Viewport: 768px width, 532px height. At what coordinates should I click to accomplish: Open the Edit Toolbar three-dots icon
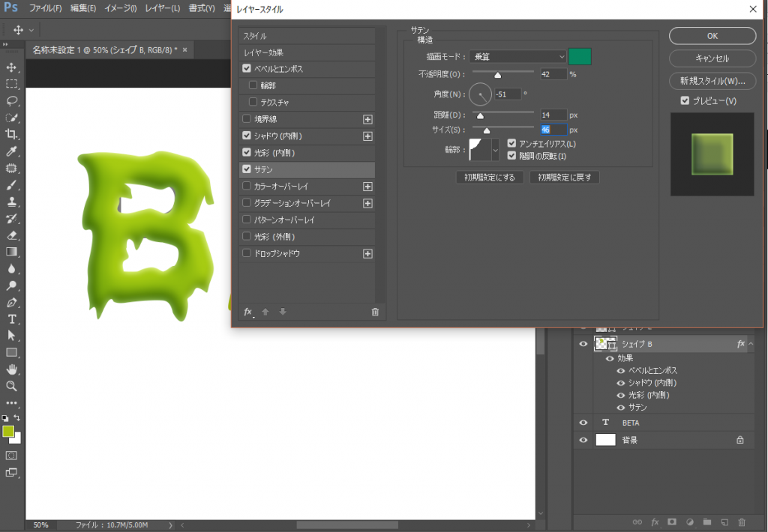click(12, 403)
